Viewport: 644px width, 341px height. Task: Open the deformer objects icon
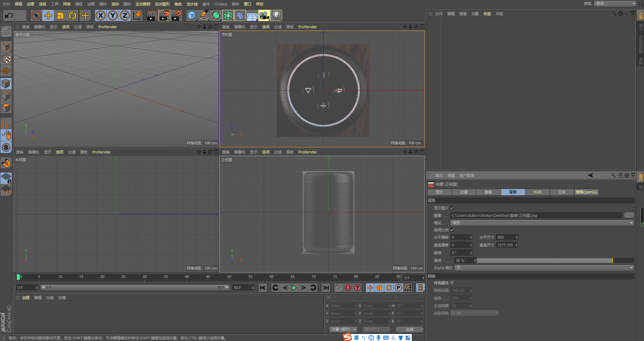[240, 15]
